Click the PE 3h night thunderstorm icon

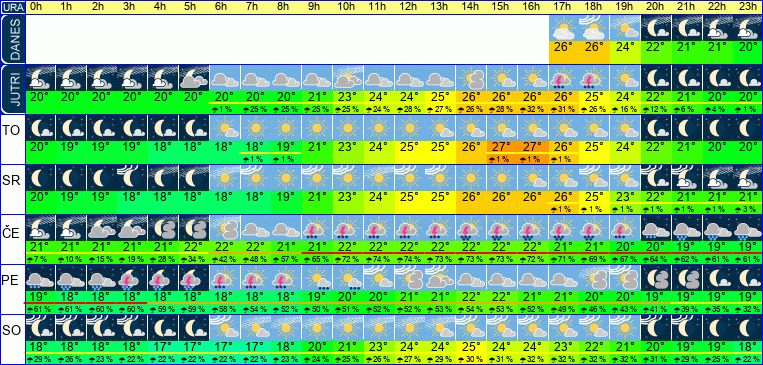tap(132, 279)
